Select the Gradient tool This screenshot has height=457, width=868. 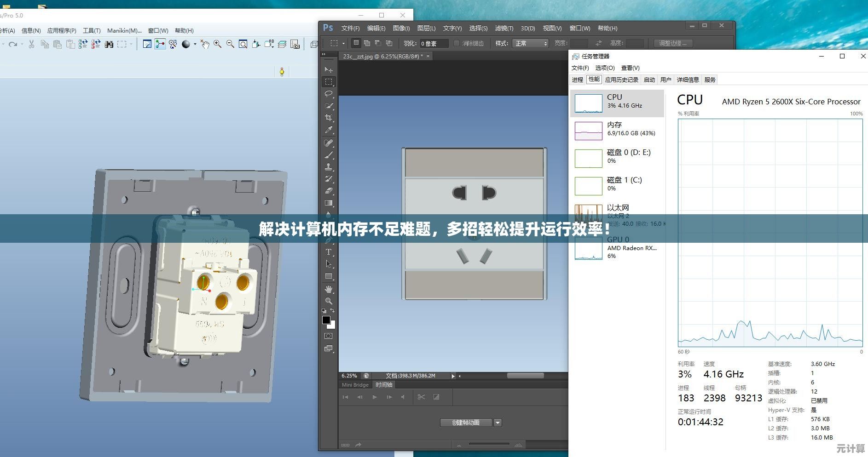tap(329, 203)
